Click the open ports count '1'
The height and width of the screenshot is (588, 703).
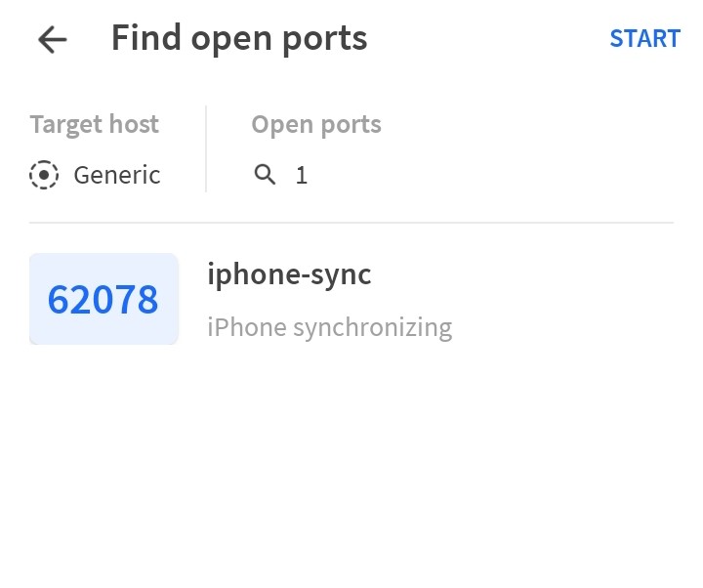click(302, 176)
